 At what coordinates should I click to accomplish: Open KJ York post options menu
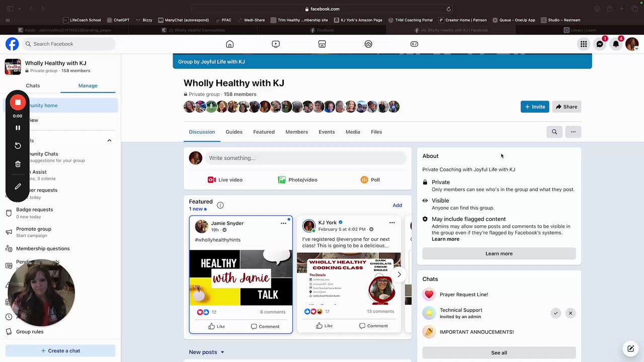coord(392,223)
